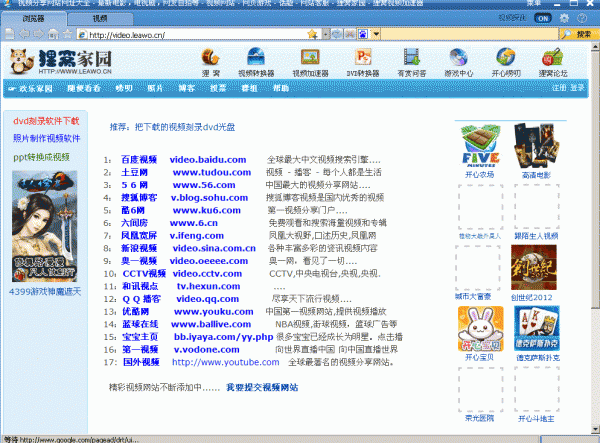Open the 照片制作视频软件 sidebar link
The image size is (600, 443).
(46, 138)
